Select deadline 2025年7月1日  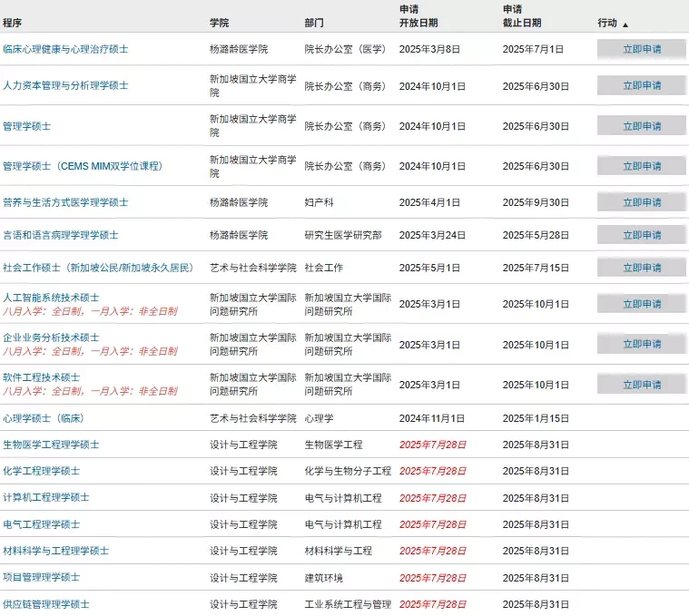[x=533, y=49]
